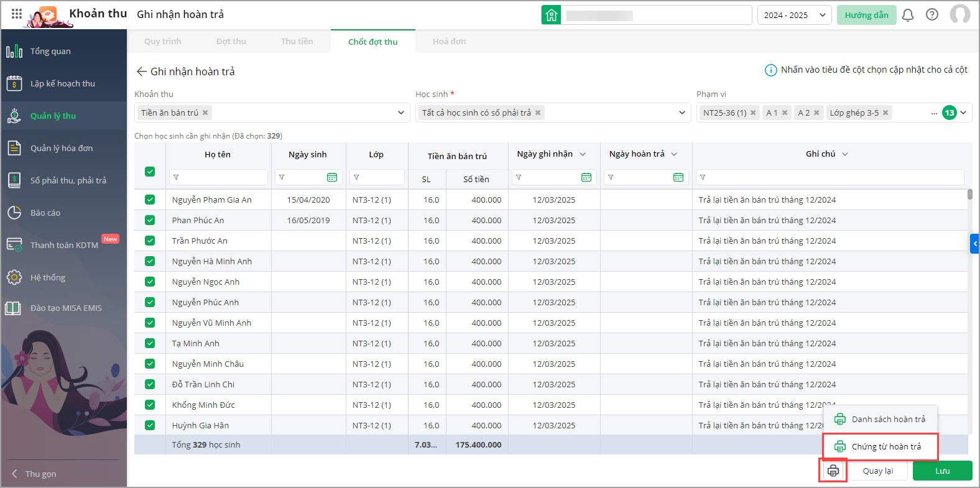Expand the Học sinh dropdown arrow

(682, 113)
